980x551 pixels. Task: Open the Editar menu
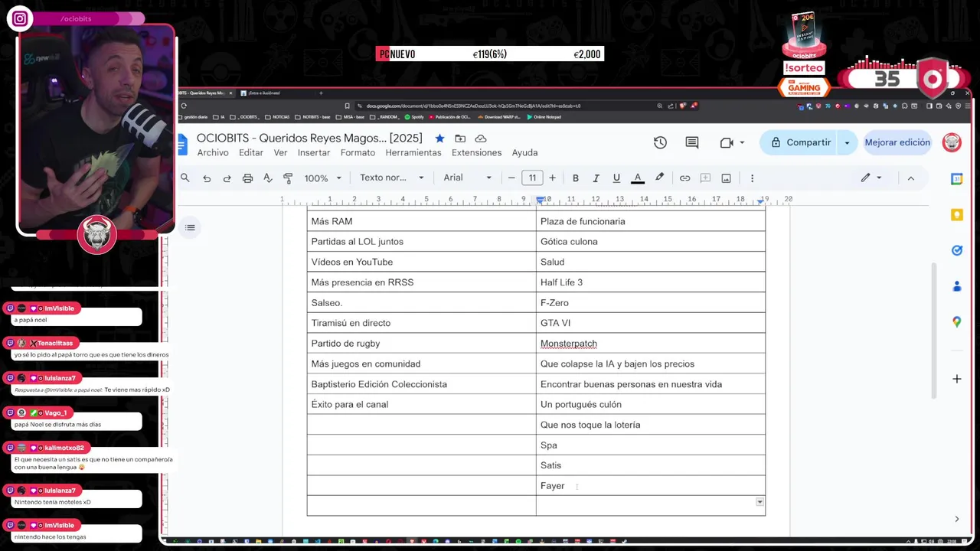pos(251,153)
